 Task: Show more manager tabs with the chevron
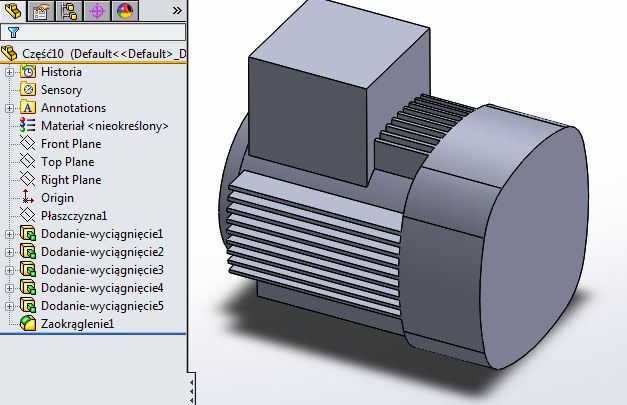177,11
